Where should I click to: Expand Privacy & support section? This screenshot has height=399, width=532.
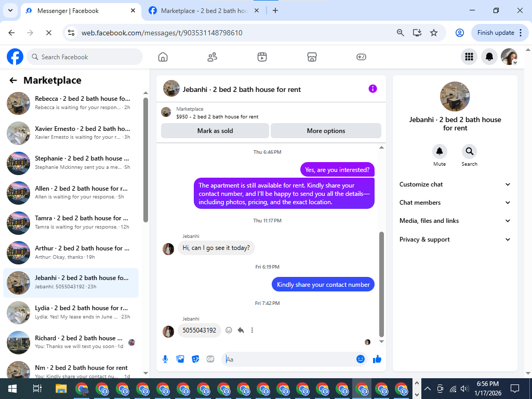455,240
